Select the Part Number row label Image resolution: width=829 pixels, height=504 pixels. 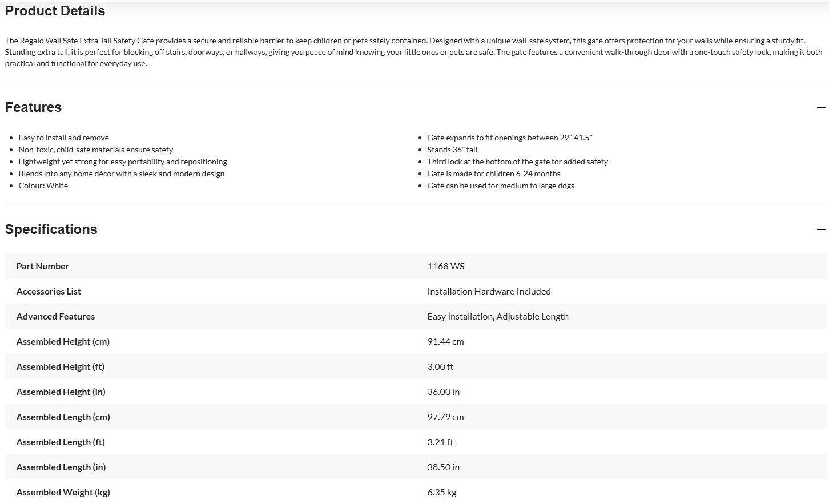tap(43, 266)
